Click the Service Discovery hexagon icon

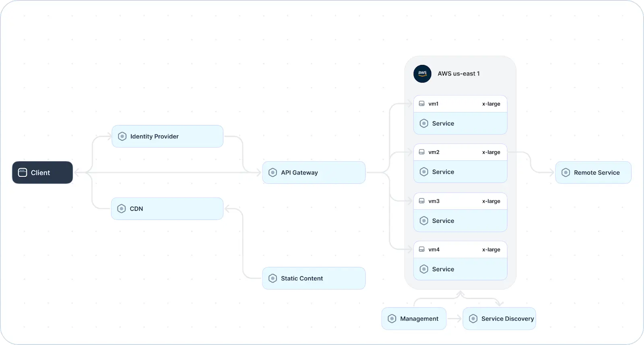(x=473, y=319)
